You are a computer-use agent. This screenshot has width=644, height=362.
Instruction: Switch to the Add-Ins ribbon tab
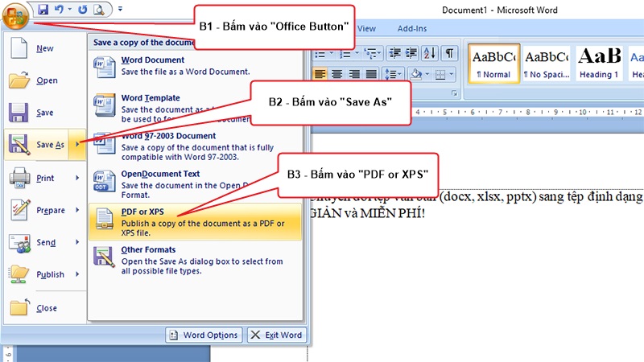click(x=412, y=28)
